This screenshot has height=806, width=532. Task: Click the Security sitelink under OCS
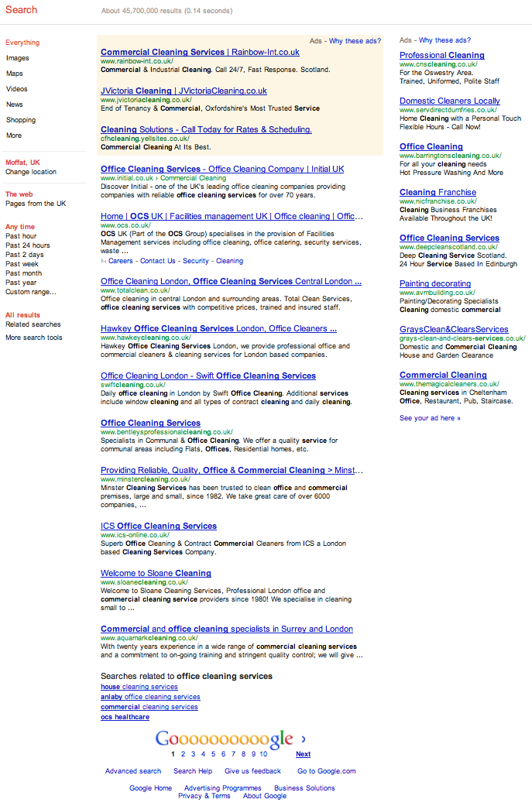pos(196,261)
